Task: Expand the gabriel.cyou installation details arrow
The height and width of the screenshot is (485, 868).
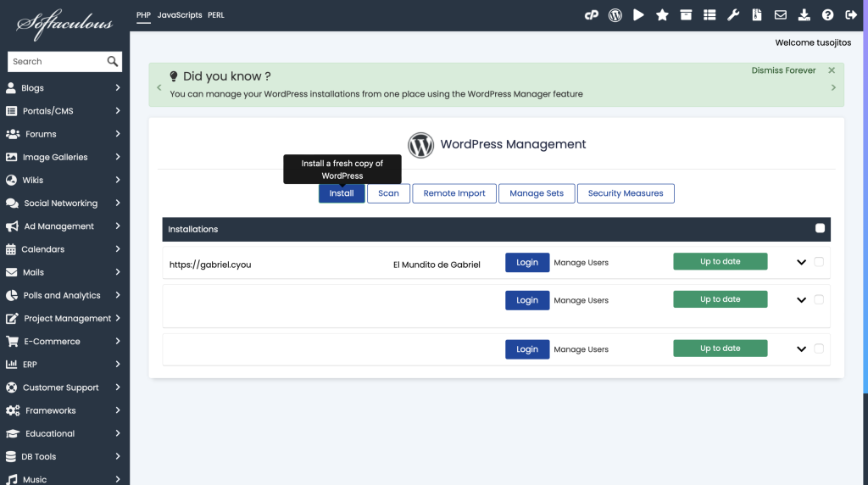Action: pos(801,262)
